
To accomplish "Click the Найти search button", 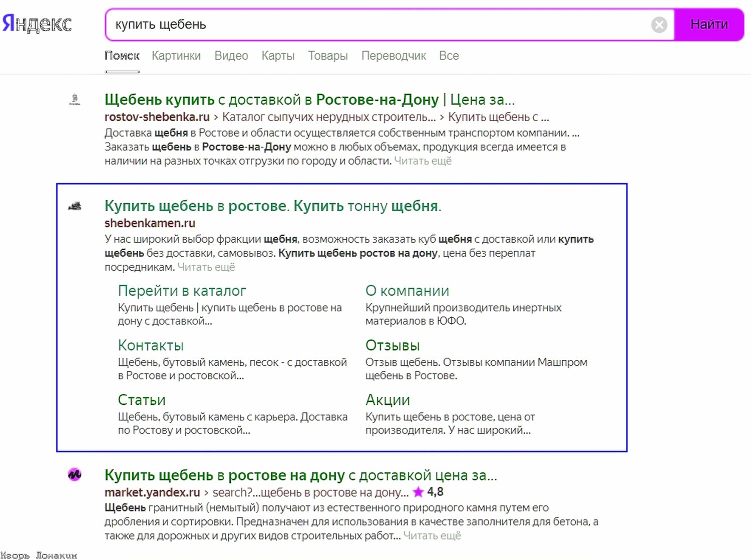I will point(709,25).
